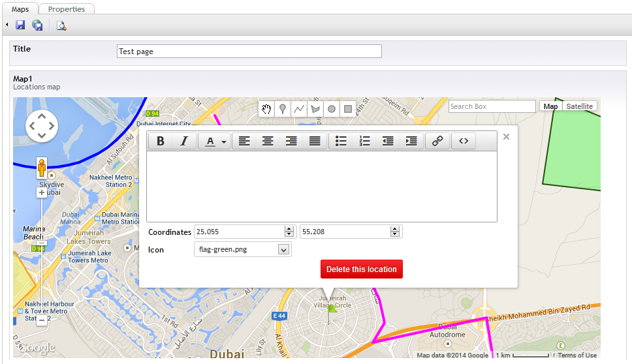
Task: Click the left toolbar collapse arrow
Action: coord(7,25)
